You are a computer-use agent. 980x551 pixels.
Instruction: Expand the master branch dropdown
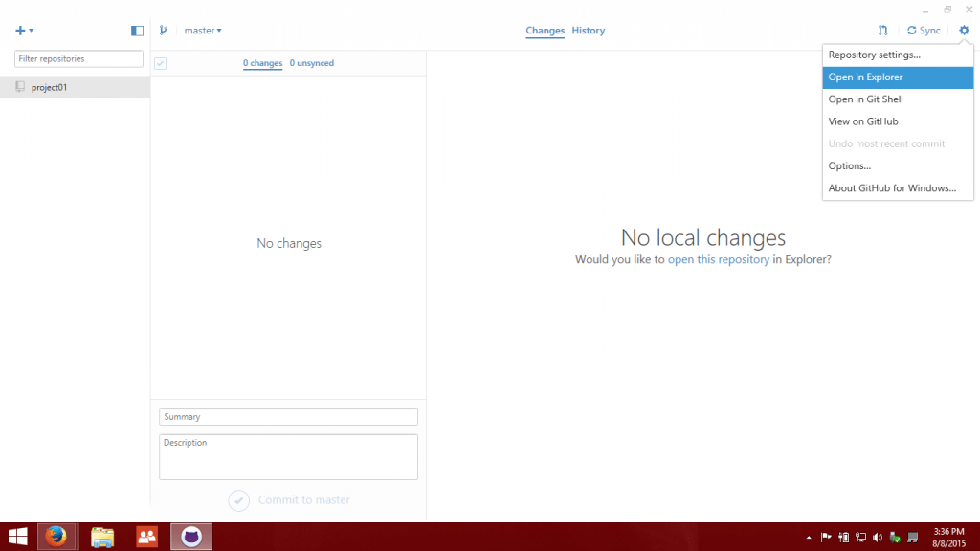coord(203,30)
